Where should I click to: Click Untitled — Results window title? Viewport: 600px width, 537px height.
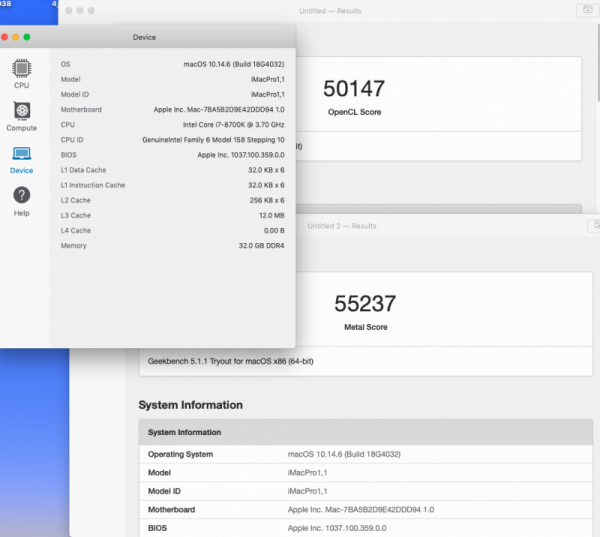coord(330,11)
